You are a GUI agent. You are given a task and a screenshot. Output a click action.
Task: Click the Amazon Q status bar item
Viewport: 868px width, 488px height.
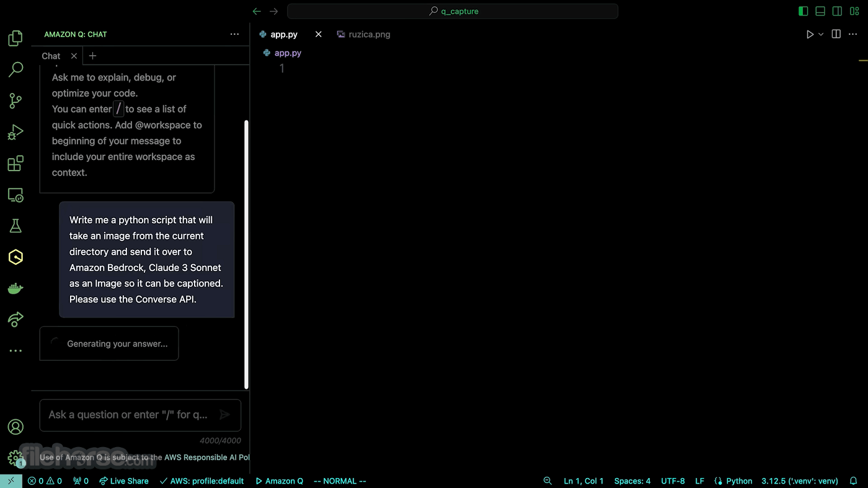coord(279,481)
